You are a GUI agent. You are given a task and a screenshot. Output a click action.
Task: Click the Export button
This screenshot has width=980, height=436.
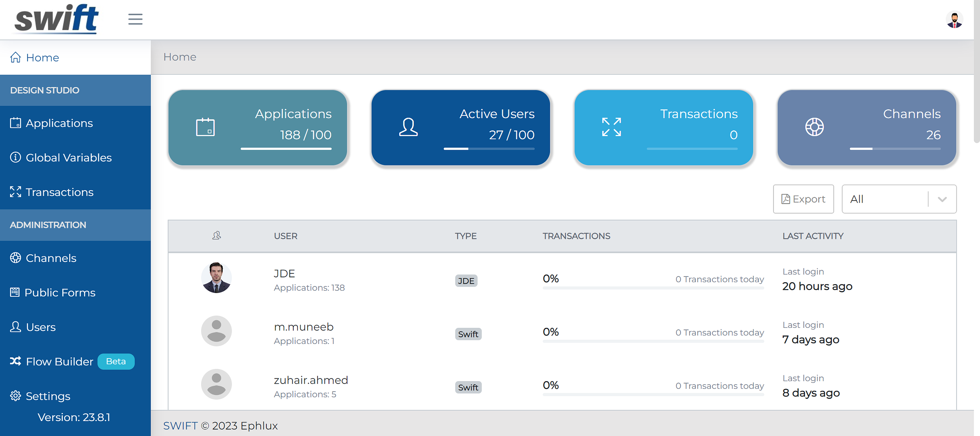pyautogui.click(x=803, y=199)
